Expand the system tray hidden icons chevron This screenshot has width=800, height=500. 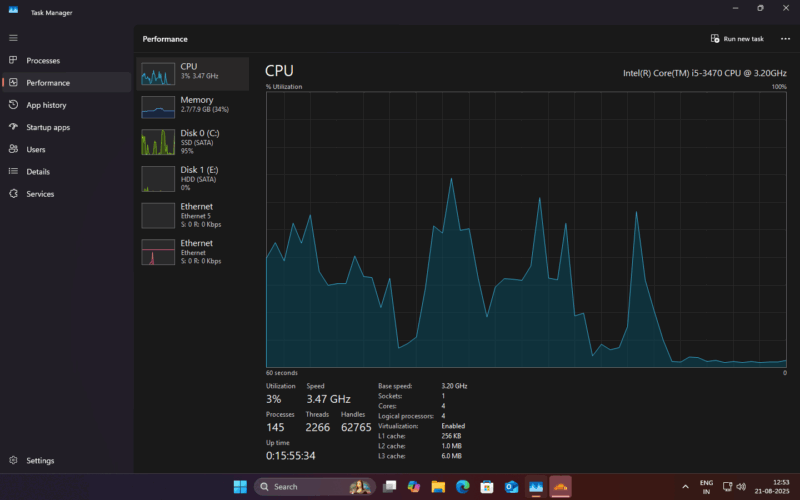685,486
